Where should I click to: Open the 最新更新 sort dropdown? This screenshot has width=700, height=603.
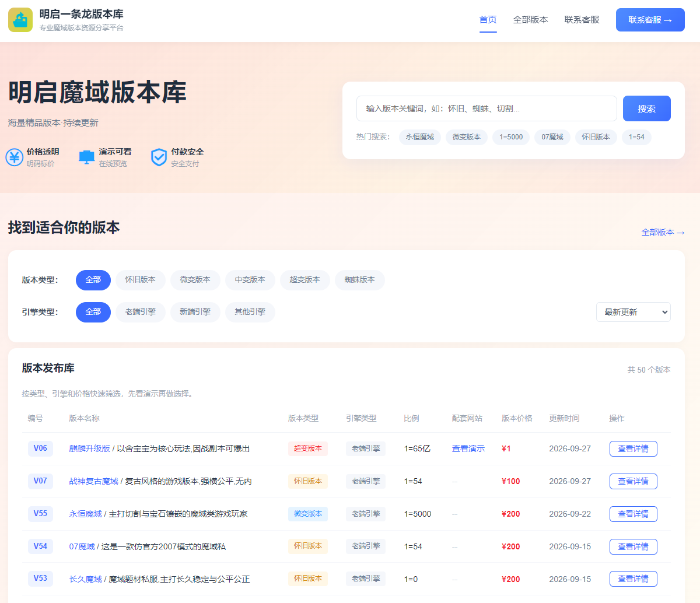tap(633, 312)
